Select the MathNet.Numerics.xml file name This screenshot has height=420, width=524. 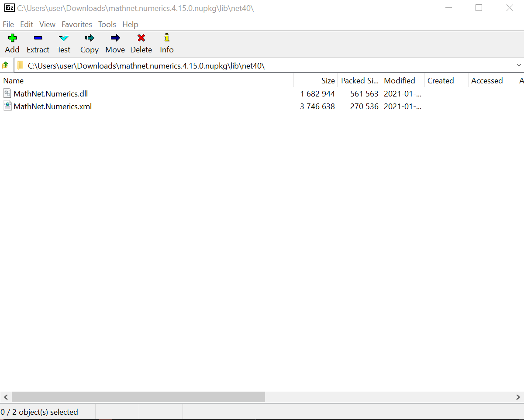(x=53, y=106)
